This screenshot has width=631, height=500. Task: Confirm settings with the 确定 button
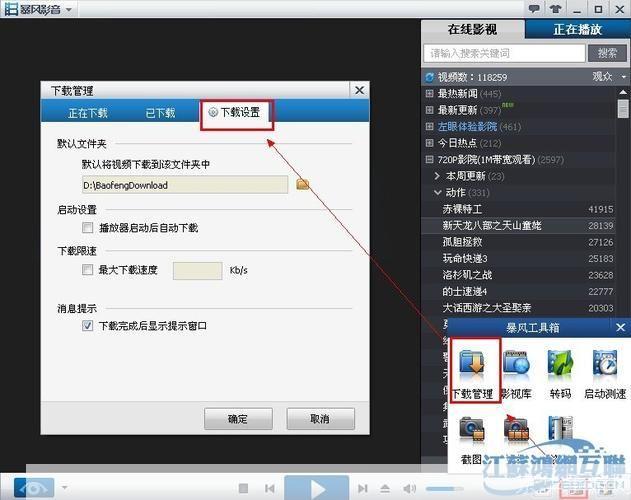[x=238, y=419]
